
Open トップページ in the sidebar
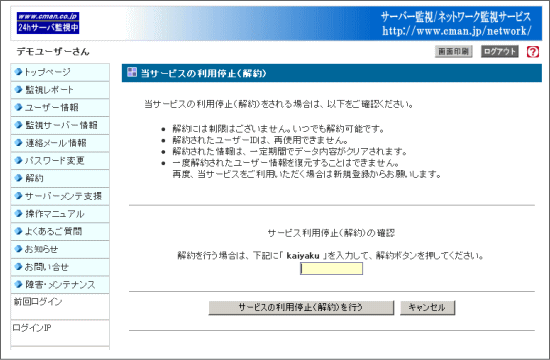point(60,72)
